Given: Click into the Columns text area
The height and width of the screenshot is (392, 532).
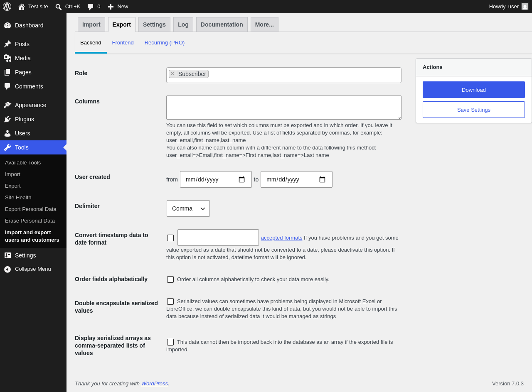Looking at the screenshot, I should click(284, 108).
